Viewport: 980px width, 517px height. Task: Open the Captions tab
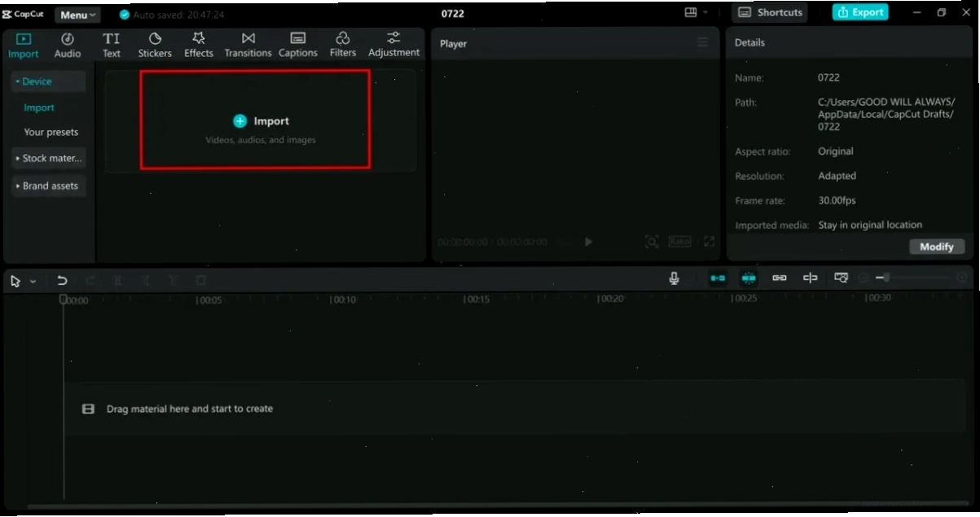tap(298, 45)
